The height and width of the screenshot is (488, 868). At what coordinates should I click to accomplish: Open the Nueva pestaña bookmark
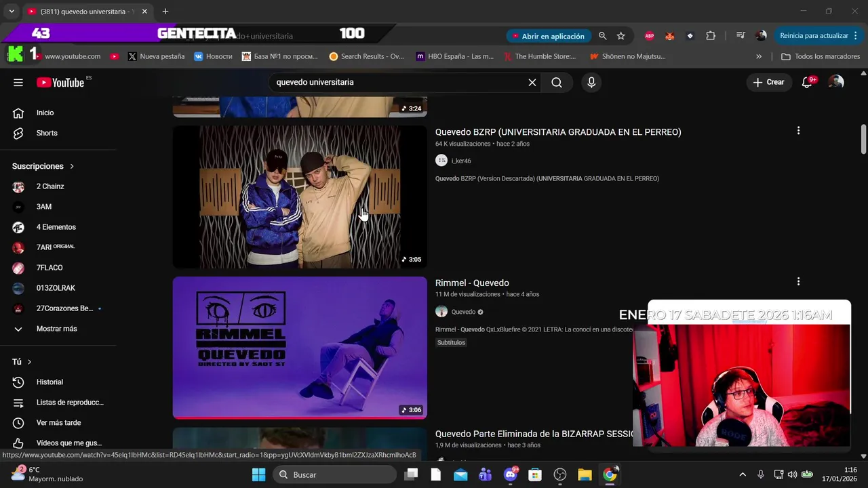156,56
